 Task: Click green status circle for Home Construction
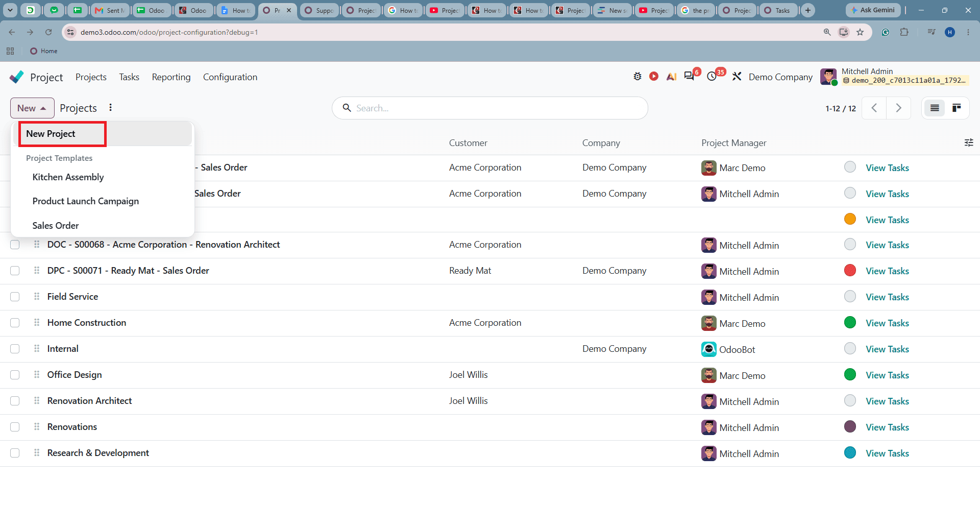click(x=850, y=322)
